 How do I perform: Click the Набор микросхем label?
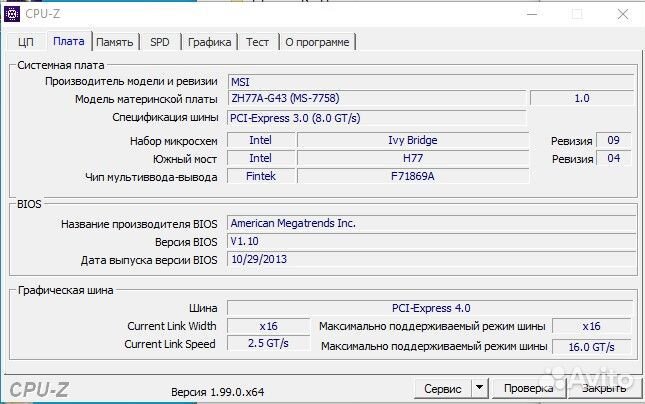174,141
